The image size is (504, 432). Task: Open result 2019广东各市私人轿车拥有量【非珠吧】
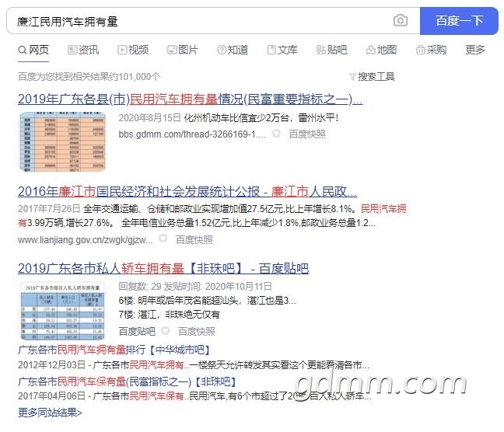(x=163, y=268)
